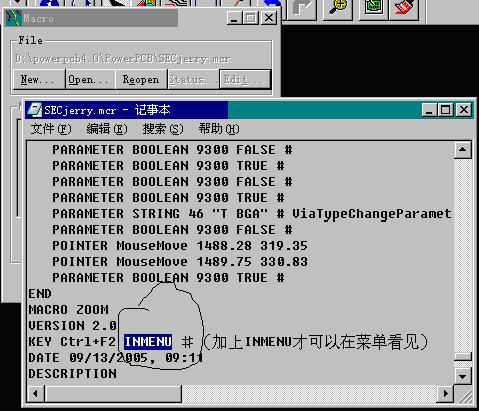
Task: Click the vertical scrollbar up arrow
Action: coord(463,150)
